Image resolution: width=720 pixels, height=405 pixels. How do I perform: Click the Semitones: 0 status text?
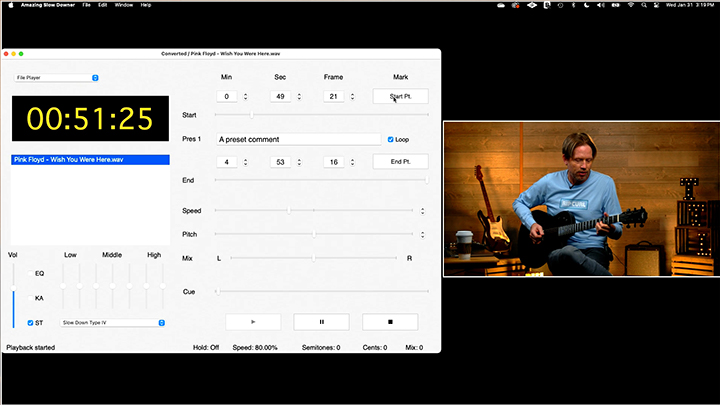point(321,348)
